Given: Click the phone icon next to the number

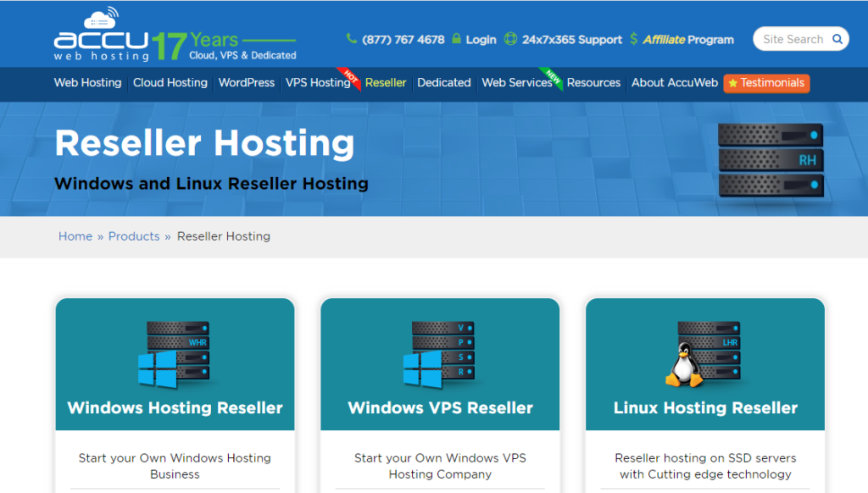Looking at the screenshot, I should pos(351,39).
